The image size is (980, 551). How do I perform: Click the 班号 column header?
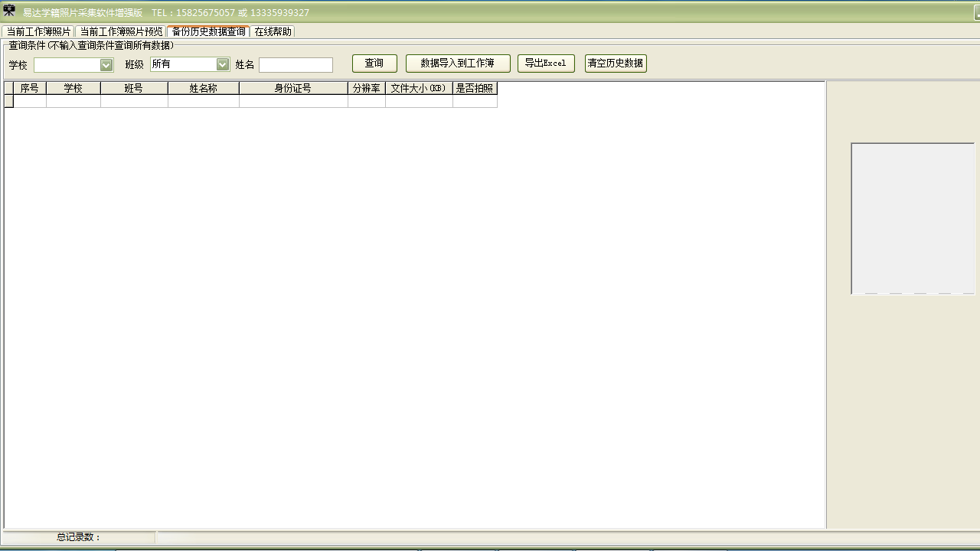[x=134, y=89]
